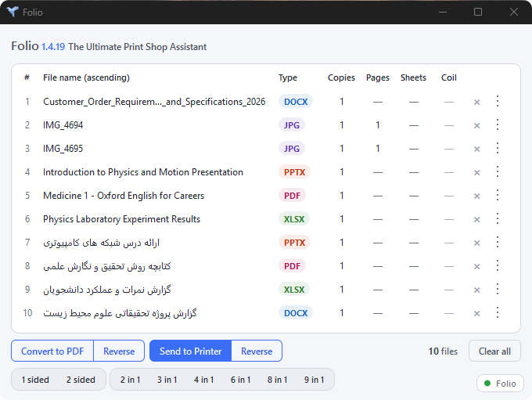The width and height of the screenshot is (532, 400).
Task: Sort by the Type column header
Action: [x=288, y=77]
